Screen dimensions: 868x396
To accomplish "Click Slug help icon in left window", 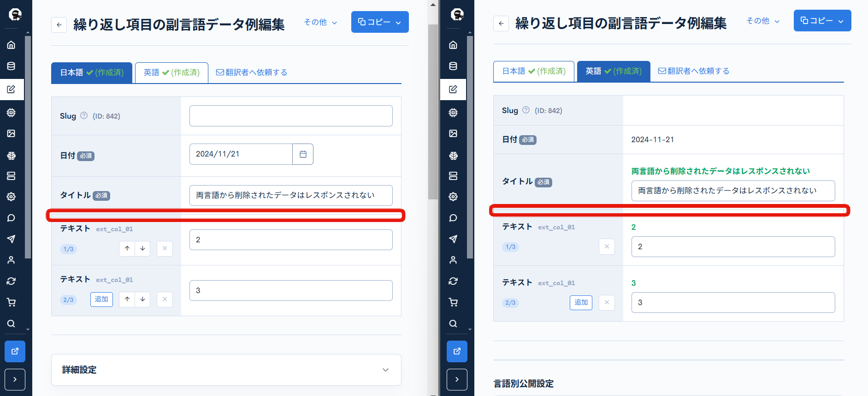I will pos(84,115).
